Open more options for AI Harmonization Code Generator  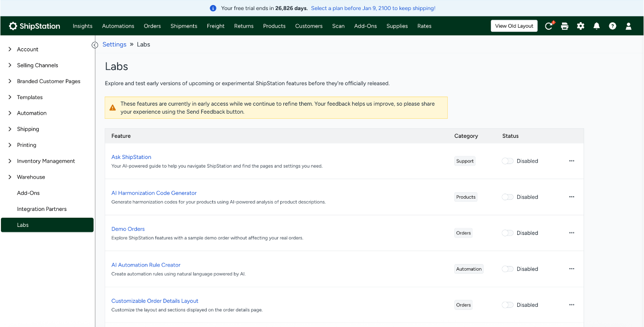point(572,197)
